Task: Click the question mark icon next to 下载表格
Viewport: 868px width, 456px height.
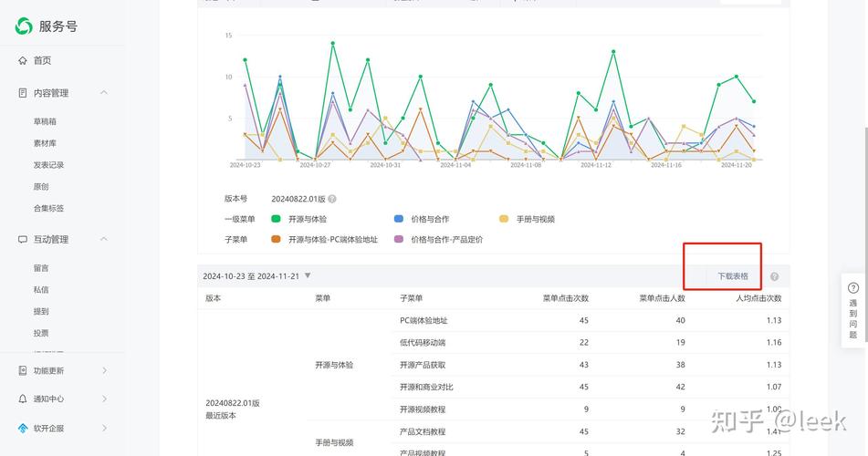Action: (x=774, y=276)
